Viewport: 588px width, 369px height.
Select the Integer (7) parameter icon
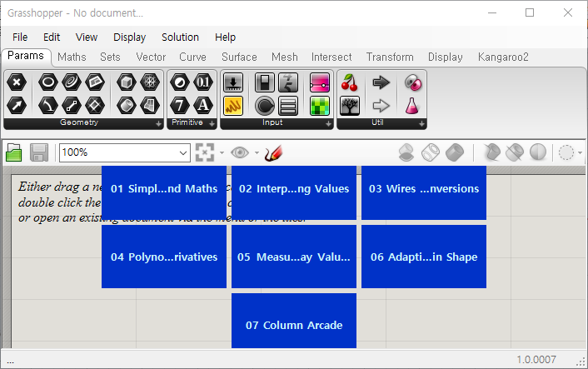(180, 106)
